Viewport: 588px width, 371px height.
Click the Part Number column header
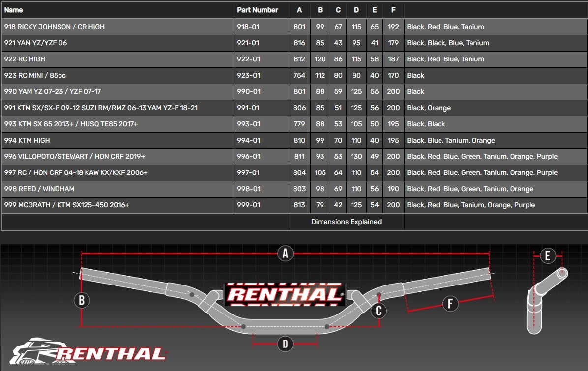(x=257, y=10)
